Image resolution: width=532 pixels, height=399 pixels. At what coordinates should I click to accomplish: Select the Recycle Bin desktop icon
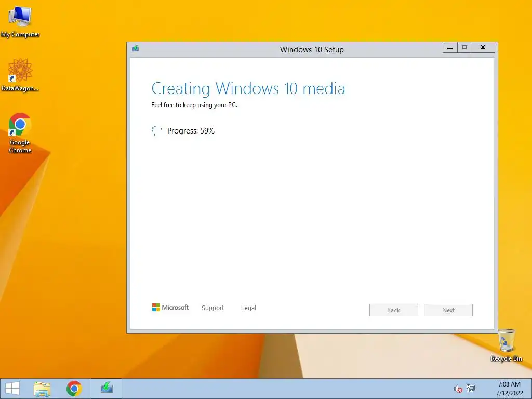point(506,345)
